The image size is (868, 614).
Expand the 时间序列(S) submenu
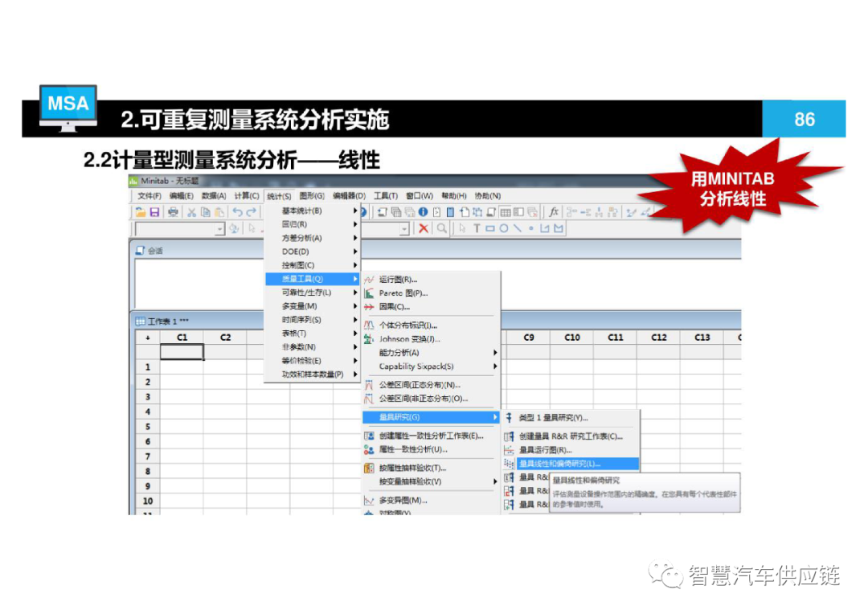(313, 320)
